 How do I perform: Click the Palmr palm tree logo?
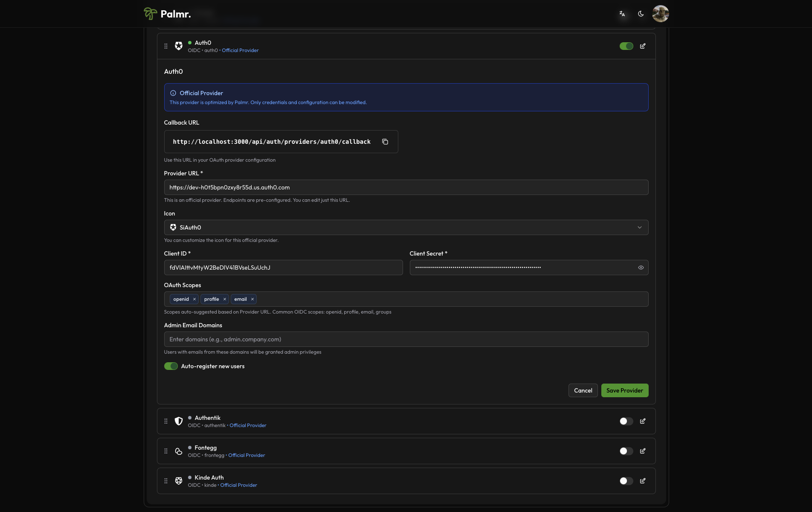150,14
